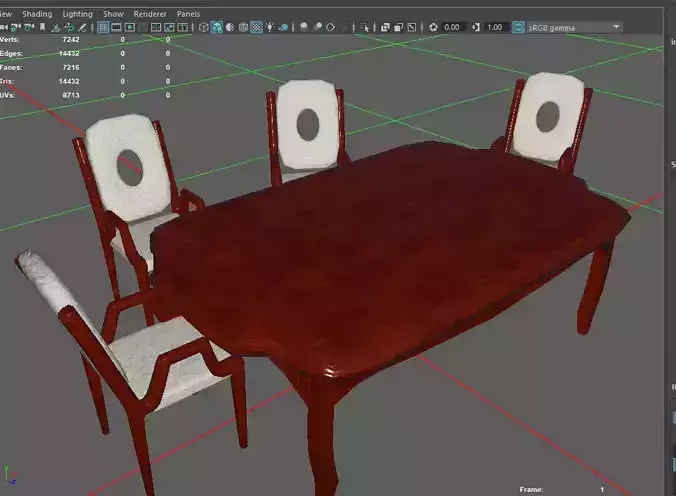This screenshot has height=496, width=676.
Task: Toggle wireframe on shaded display
Action: pos(243,28)
